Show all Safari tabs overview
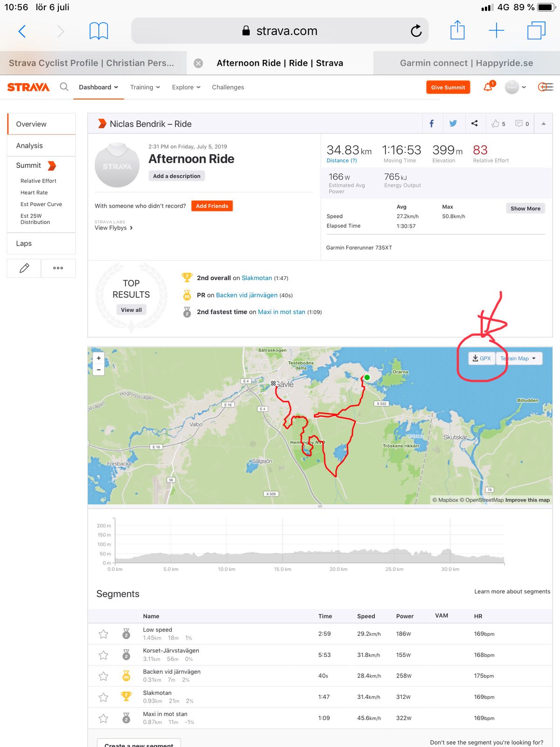 [x=536, y=31]
